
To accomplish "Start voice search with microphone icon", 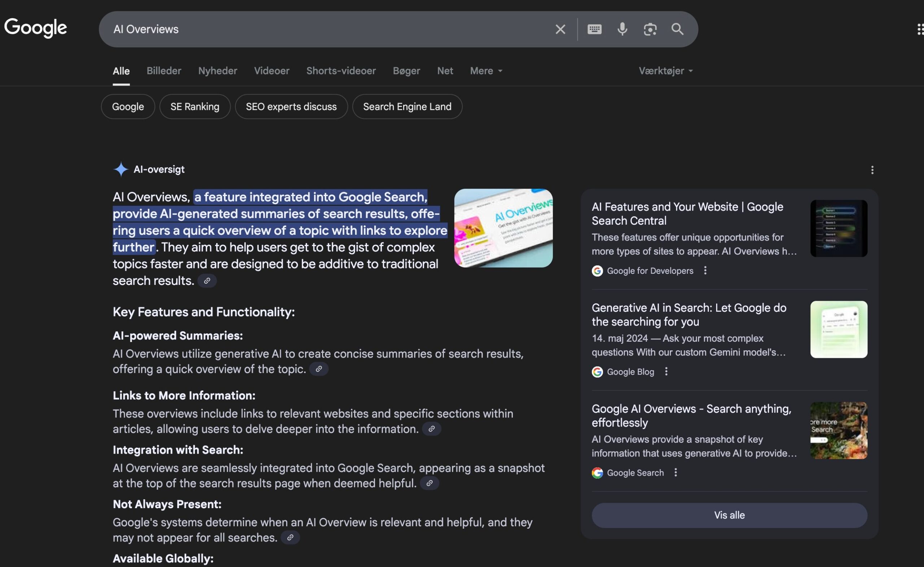I will pos(622,29).
